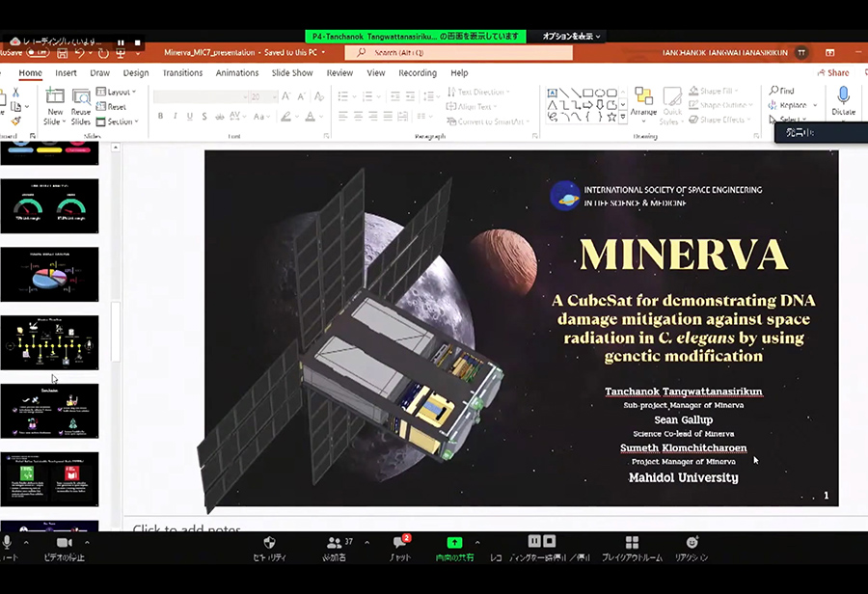This screenshot has height=594, width=868.
Task: Pause the Zoom cloud recording indicator
Action: (x=121, y=42)
